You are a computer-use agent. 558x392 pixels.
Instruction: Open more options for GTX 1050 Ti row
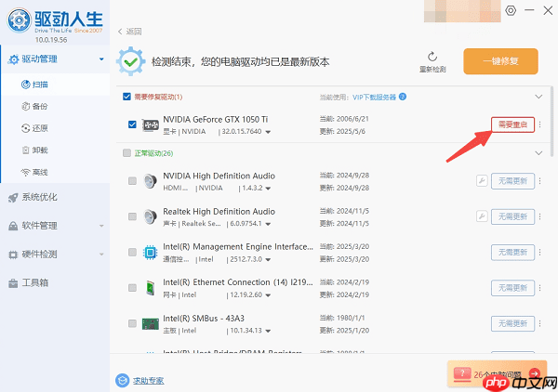tap(539, 124)
